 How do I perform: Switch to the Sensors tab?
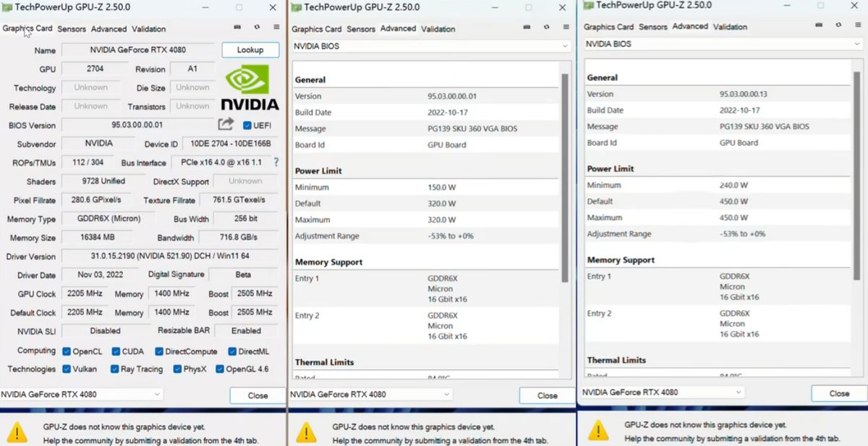pos(72,29)
